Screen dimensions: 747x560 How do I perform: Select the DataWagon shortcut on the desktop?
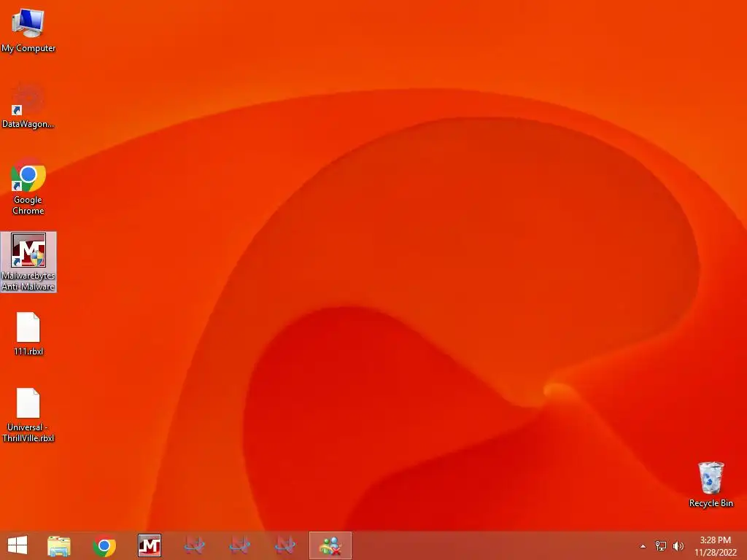coord(28,106)
